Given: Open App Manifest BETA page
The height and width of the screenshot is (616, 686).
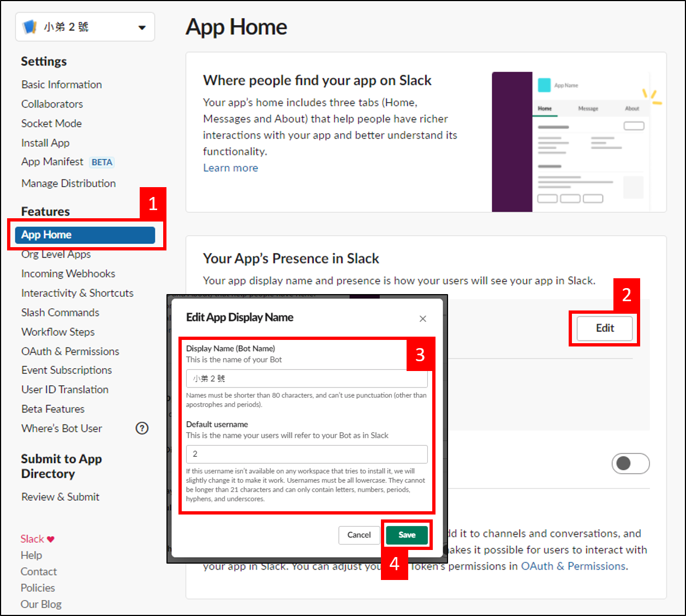Looking at the screenshot, I should pyautogui.click(x=68, y=162).
